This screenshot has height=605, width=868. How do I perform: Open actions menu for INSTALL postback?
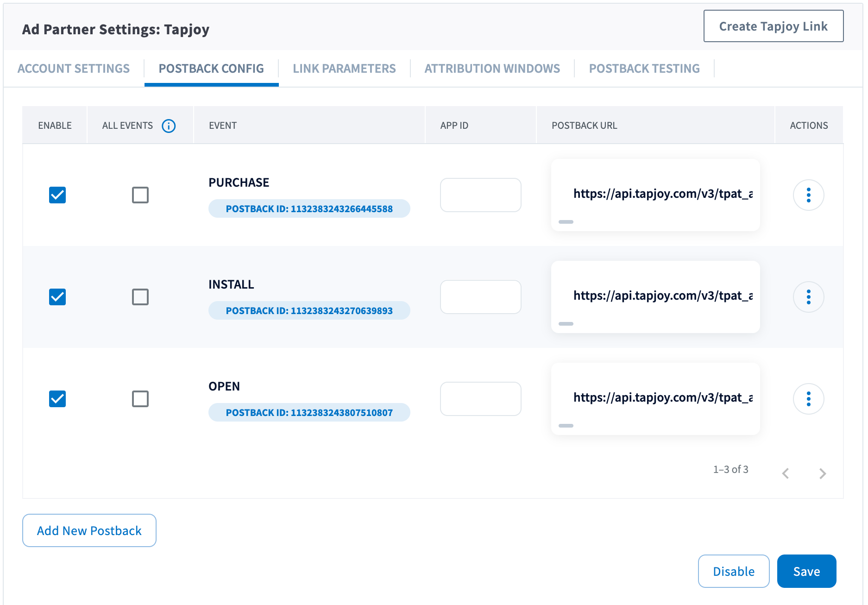click(x=808, y=297)
